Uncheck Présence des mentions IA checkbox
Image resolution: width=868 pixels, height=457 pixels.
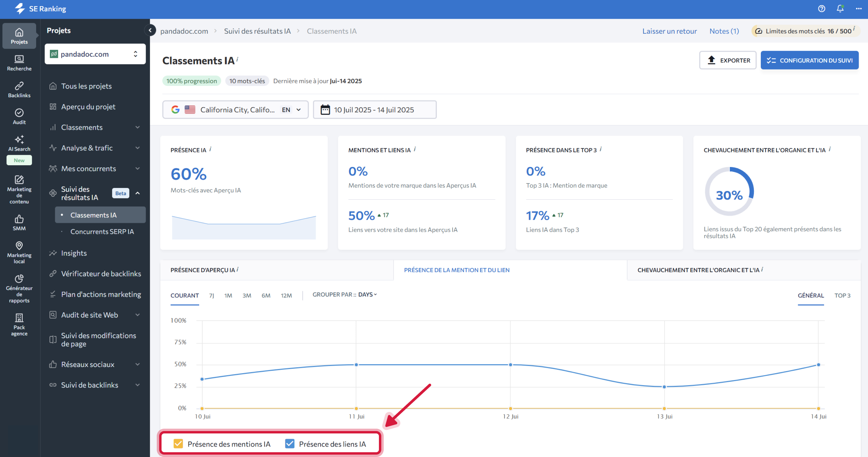tap(178, 444)
